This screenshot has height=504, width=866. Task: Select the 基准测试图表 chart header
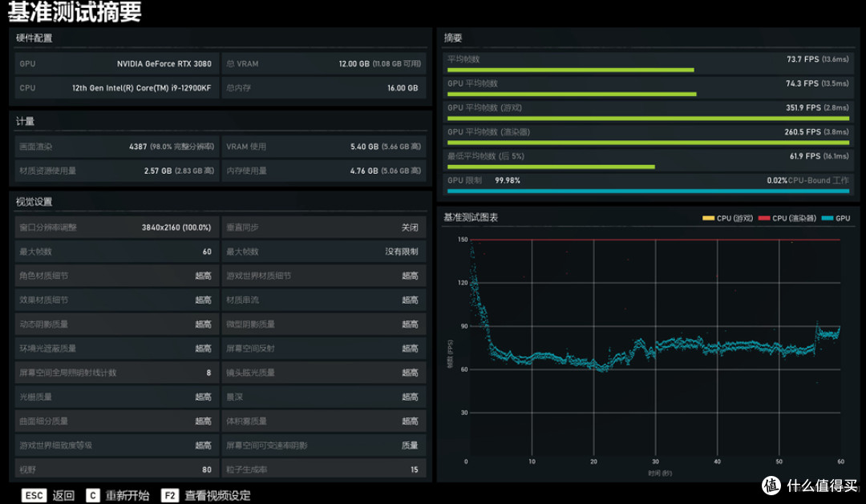(x=471, y=217)
